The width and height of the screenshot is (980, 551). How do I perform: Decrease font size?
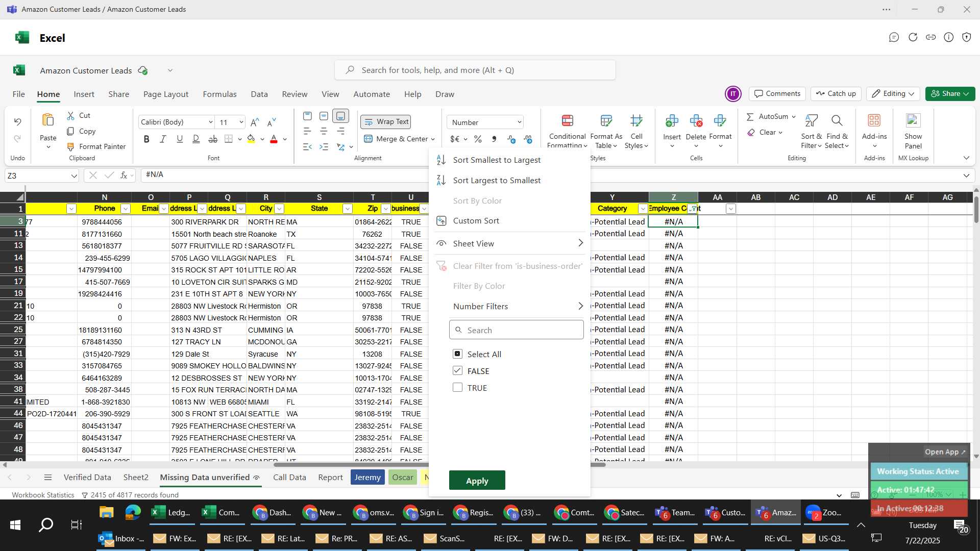pos(272,122)
